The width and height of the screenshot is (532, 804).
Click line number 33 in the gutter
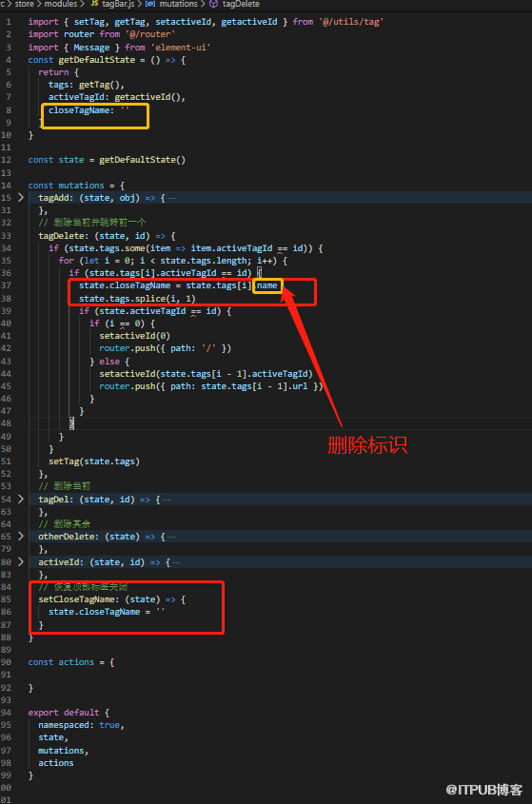click(6, 236)
